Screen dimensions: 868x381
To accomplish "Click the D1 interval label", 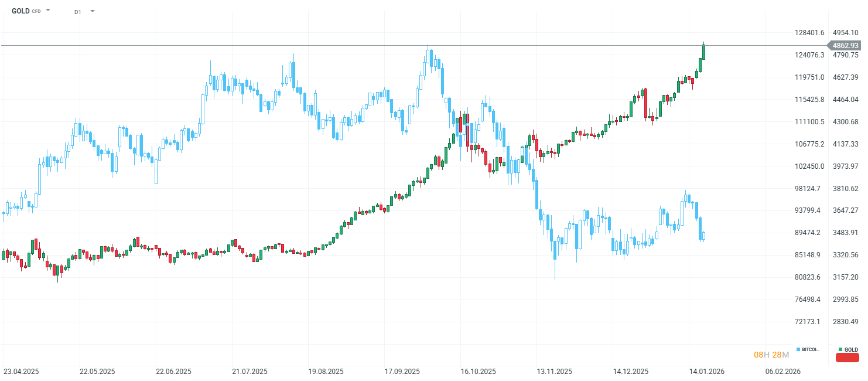I will [78, 12].
